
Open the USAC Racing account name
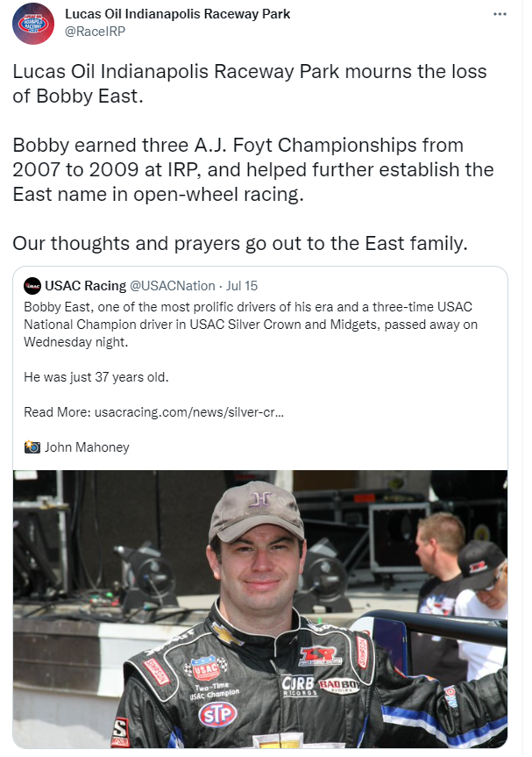(85, 286)
